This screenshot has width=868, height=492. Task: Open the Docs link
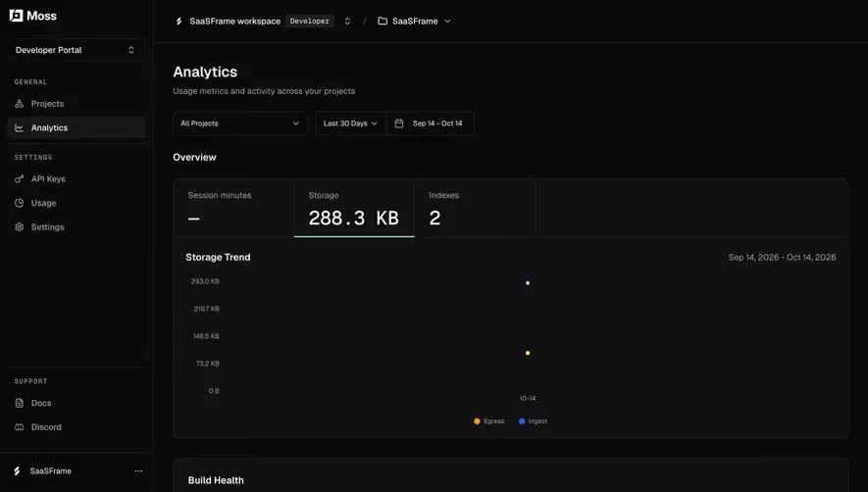click(x=77, y=403)
